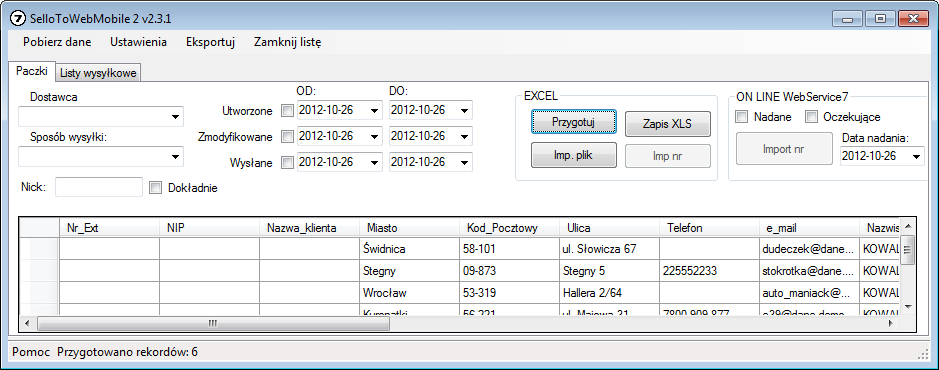Image resolution: width=939 pixels, height=370 pixels.
Task: Sort by the Kod_Pocztowy column header
Action: [509, 228]
